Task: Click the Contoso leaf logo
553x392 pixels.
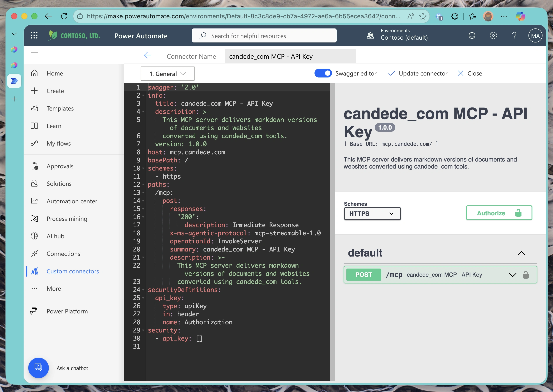Action: (x=53, y=35)
